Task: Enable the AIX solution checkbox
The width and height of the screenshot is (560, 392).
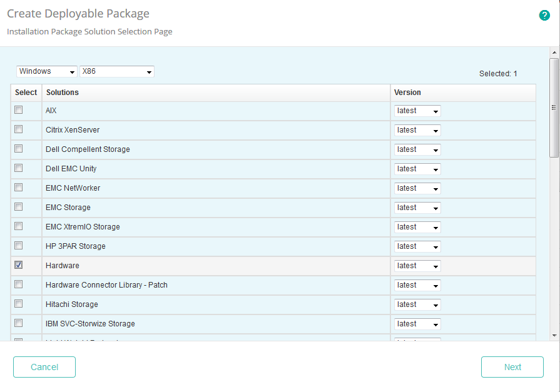Action: point(18,110)
